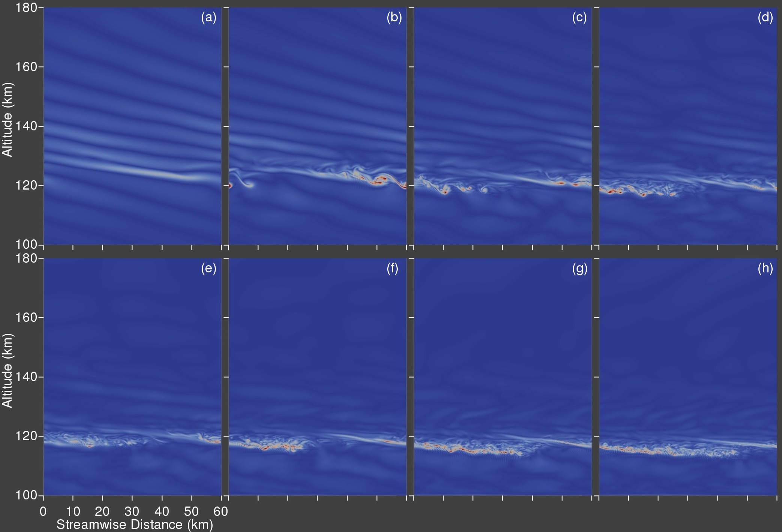Click the 40 tick label on the distance axis
This screenshot has height=532, width=782.
(x=162, y=511)
